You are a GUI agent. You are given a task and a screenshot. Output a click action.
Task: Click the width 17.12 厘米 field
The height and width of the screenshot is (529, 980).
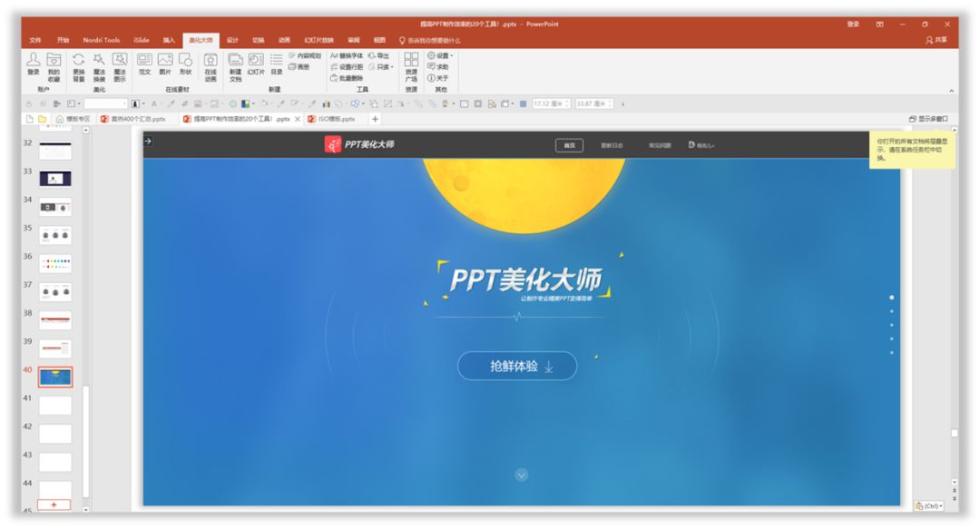click(x=551, y=103)
